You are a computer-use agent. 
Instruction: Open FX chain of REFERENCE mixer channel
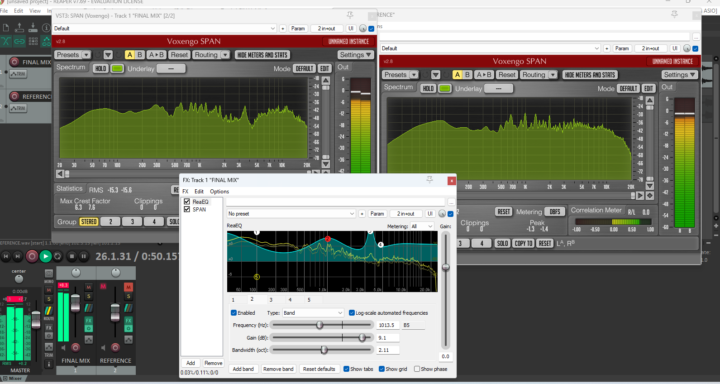tap(129, 320)
